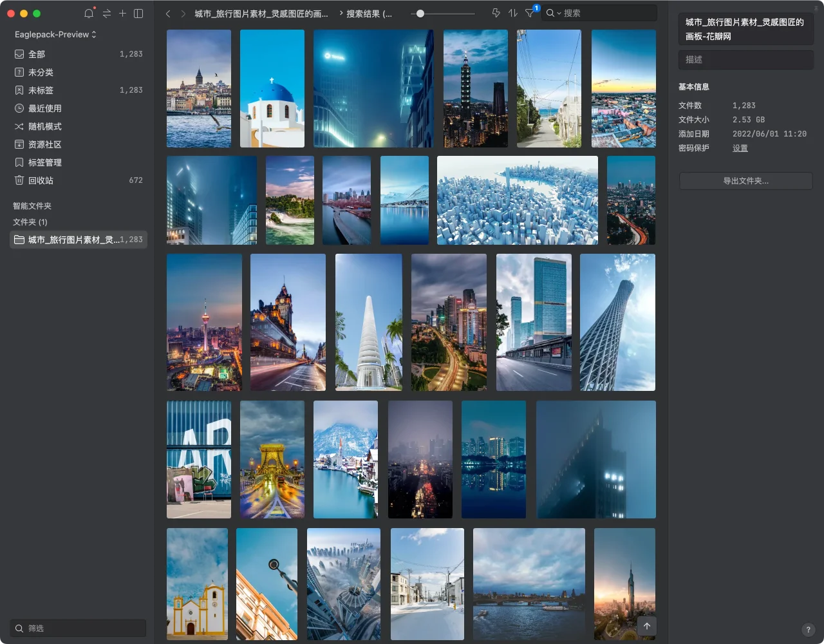This screenshot has height=644, width=824.
Task: Open 标签管理 in the sidebar
Action: [x=45, y=162]
